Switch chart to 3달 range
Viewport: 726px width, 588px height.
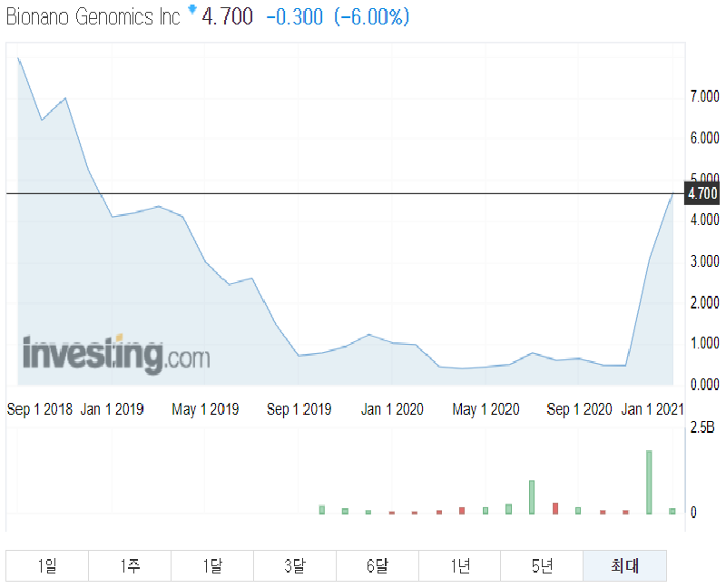click(x=294, y=566)
